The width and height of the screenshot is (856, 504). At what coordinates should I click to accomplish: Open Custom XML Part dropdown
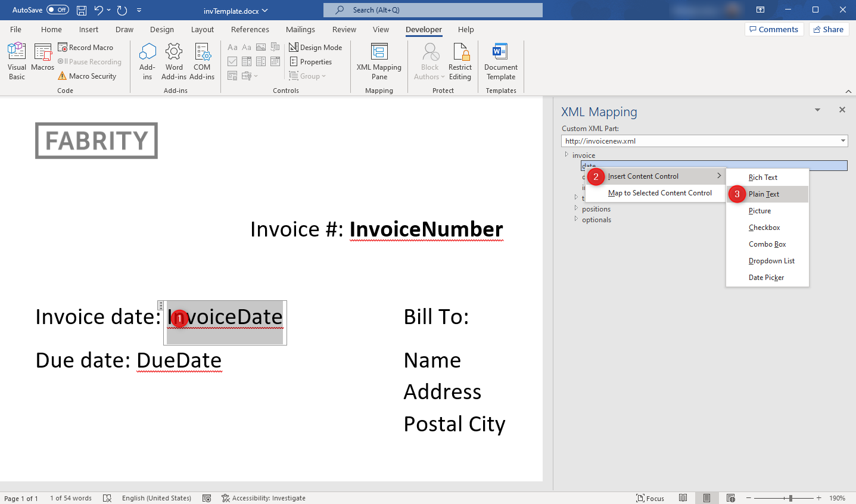click(x=843, y=141)
